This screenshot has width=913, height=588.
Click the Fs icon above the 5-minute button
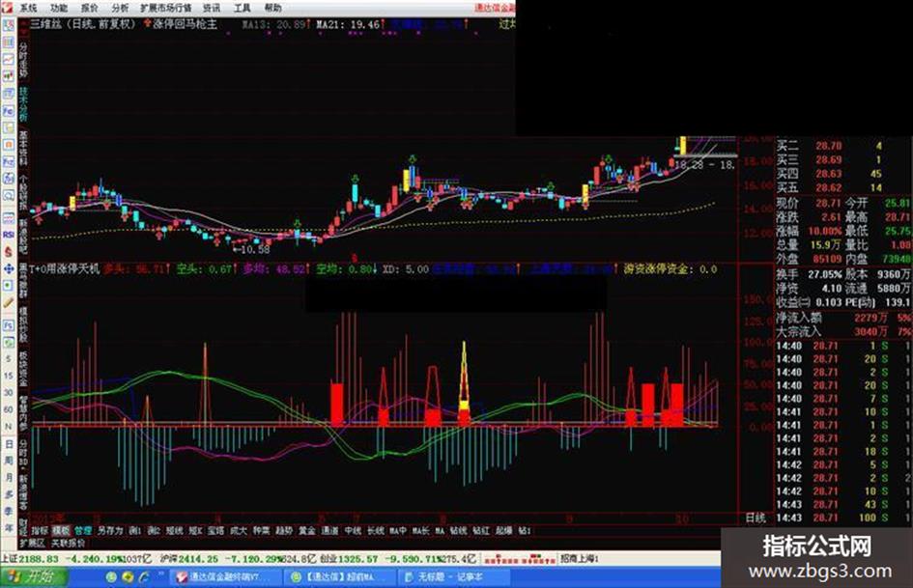coord(8,324)
